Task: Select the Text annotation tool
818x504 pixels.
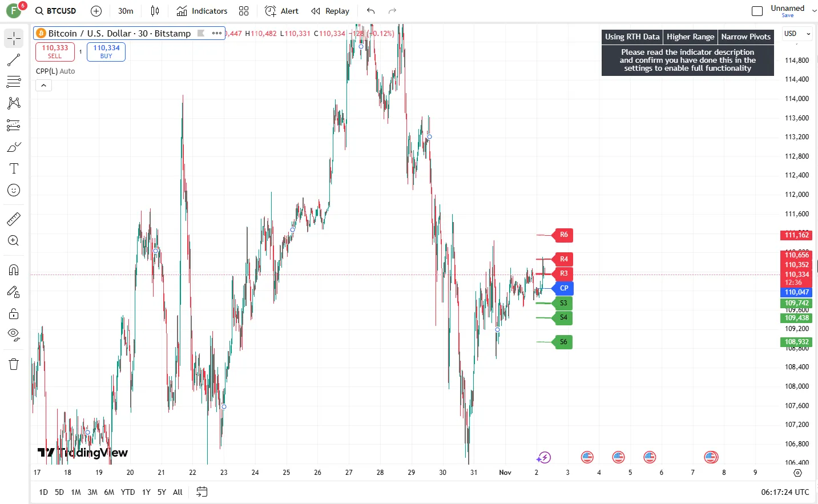Action: click(x=14, y=168)
